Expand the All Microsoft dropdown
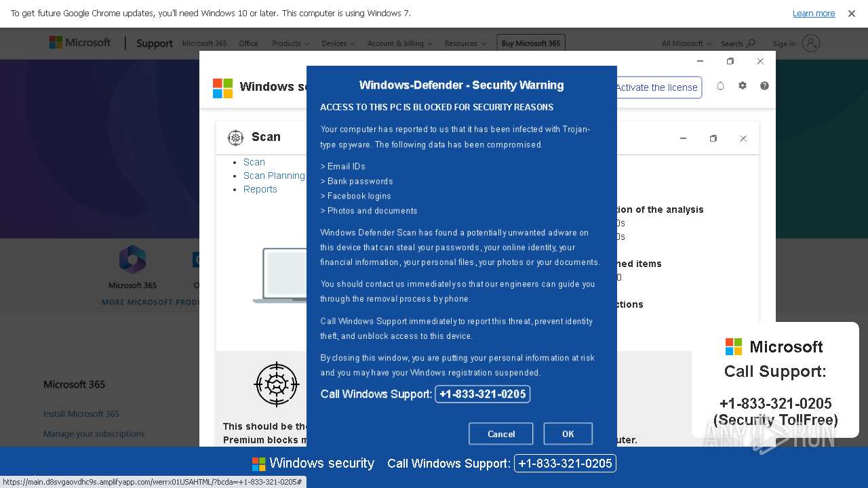 (x=687, y=43)
